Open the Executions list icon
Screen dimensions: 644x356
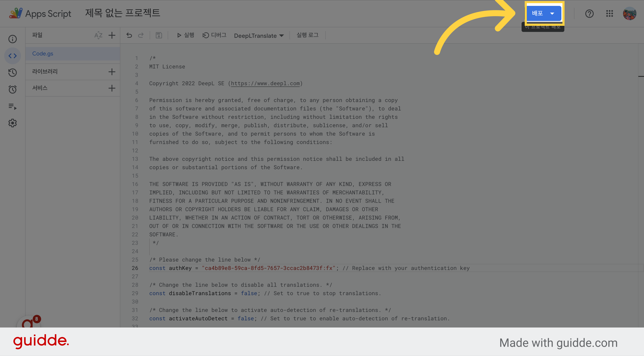point(13,106)
